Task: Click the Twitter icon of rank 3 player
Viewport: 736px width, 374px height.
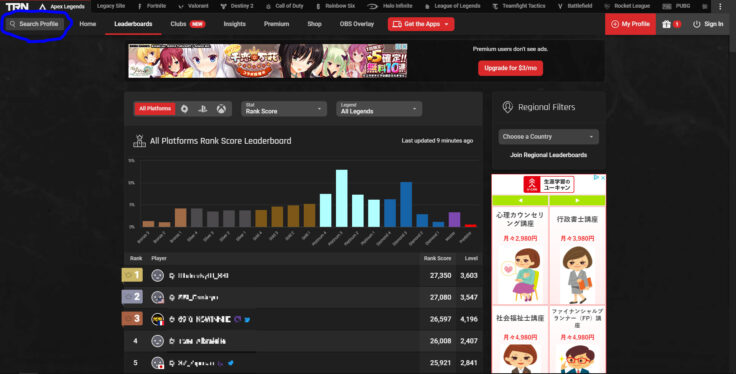Action: pyautogui.click(x=247, y=320)
